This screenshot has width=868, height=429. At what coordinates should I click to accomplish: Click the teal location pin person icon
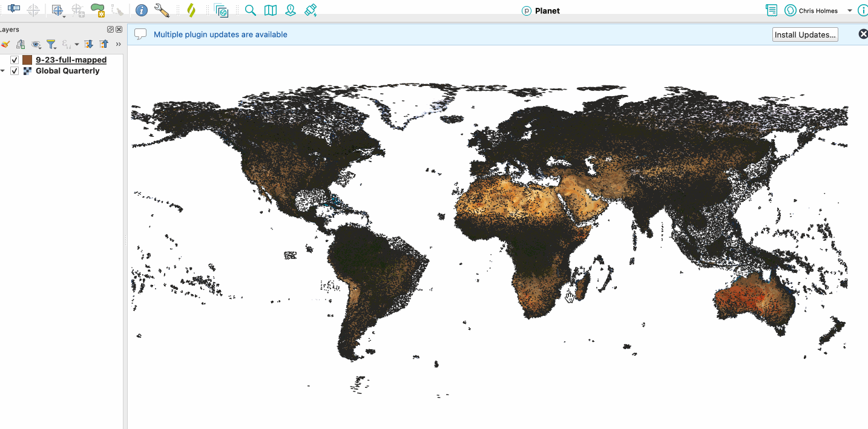(291, 10)
